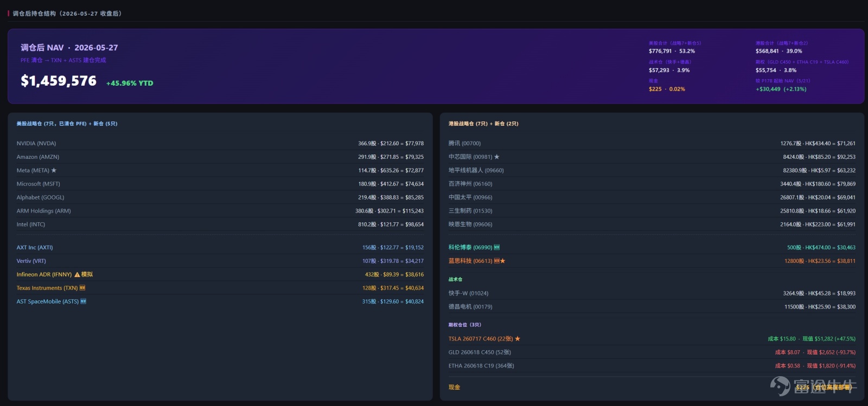Click the star icon after TSLA 260717 C460

tap(518, 339)
